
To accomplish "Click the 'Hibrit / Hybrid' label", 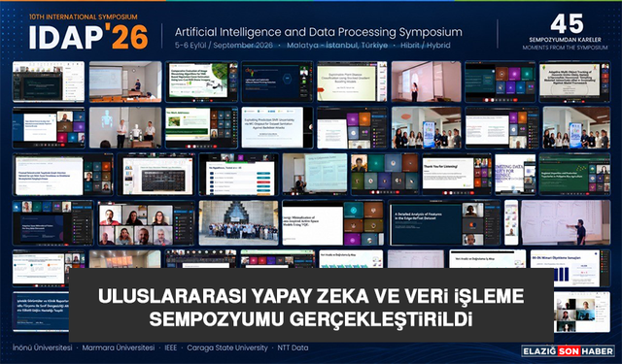I will point(426,46).
